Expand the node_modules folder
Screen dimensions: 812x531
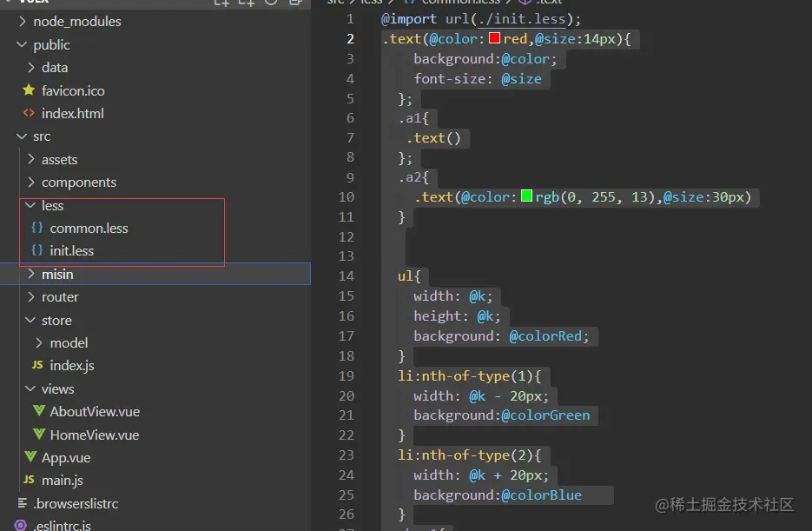click(x=22, y=21)
